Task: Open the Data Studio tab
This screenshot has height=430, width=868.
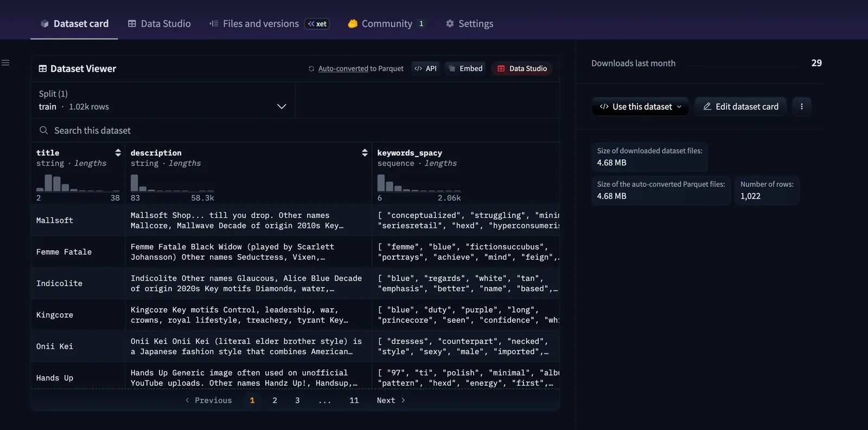Action: (x=159, y=24)
